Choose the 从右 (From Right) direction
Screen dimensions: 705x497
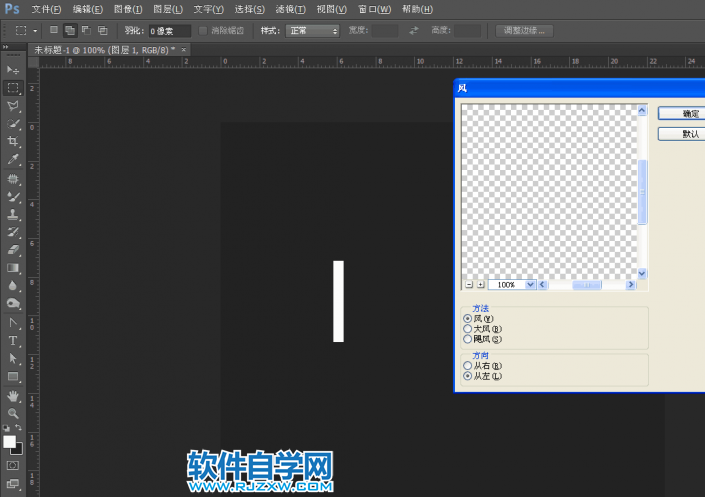(468, 366)
